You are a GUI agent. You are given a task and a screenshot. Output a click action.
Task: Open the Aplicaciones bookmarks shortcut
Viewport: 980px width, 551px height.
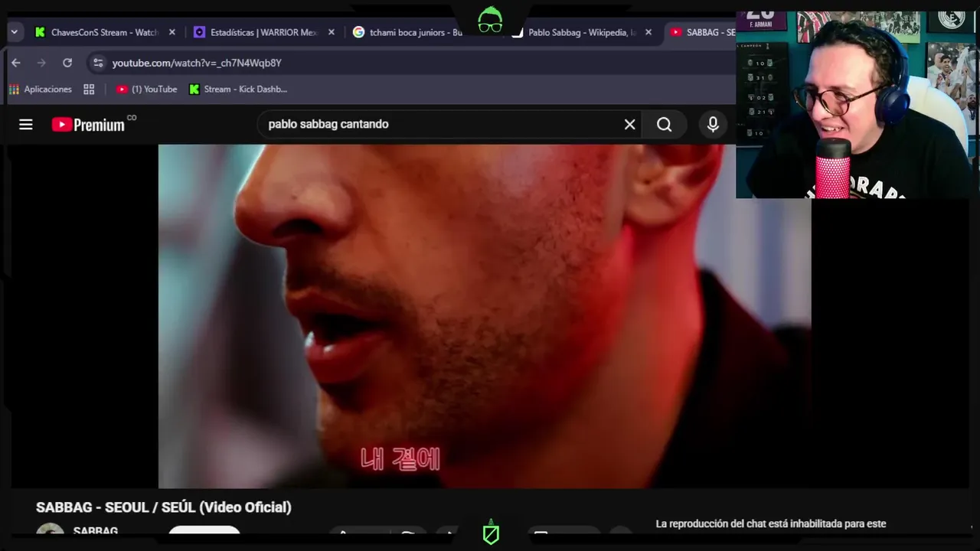click(40, 90)
